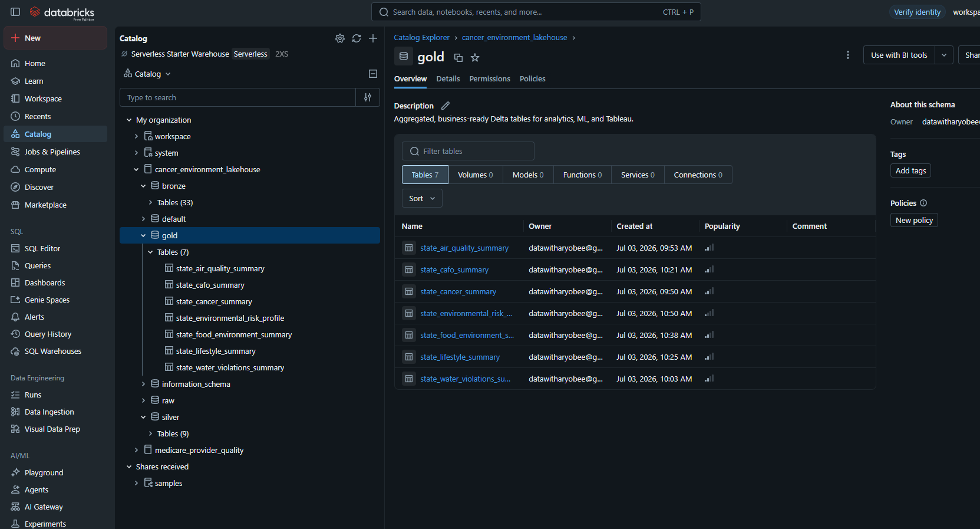
Task: Click the plus icon in Catalog panel
Action: [x=373, y=38]
